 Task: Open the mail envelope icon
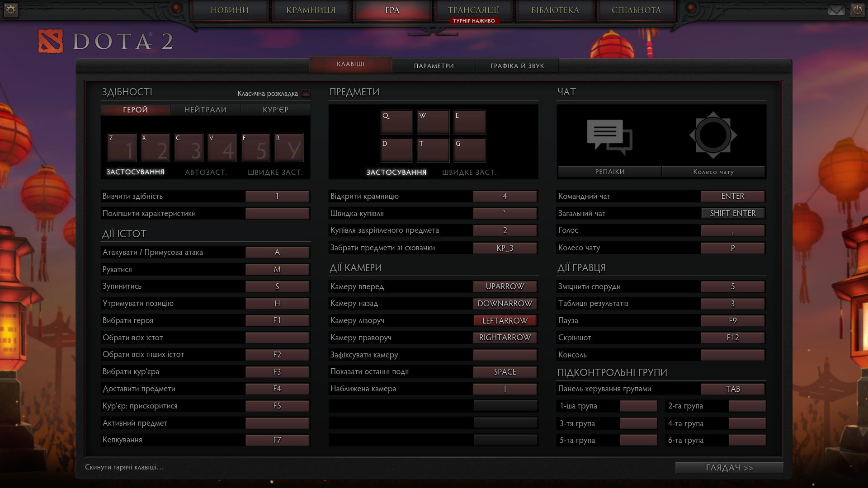[836, 10]
